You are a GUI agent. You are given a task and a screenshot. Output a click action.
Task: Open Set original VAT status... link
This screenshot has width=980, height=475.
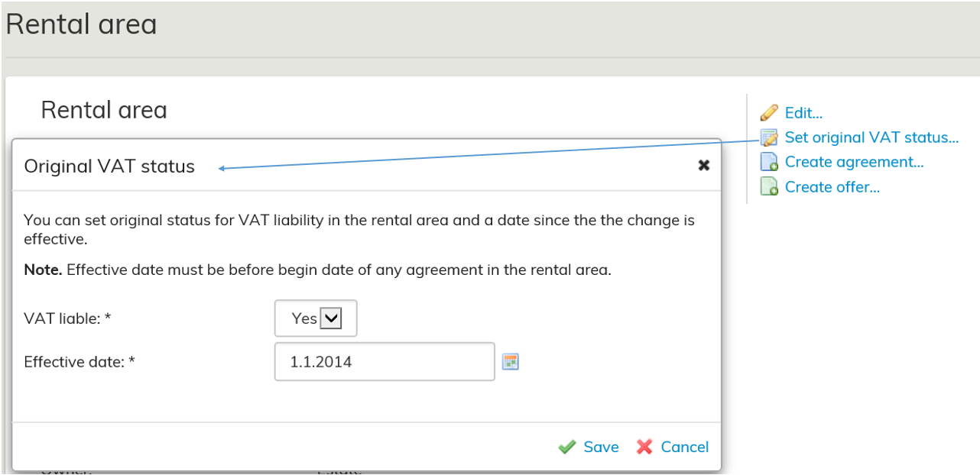point(871,137)
